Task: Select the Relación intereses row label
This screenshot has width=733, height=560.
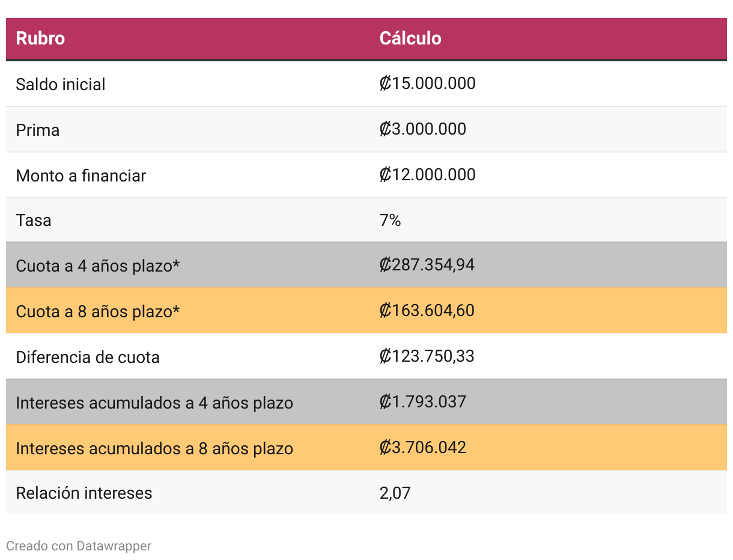Action: point(84,493)
